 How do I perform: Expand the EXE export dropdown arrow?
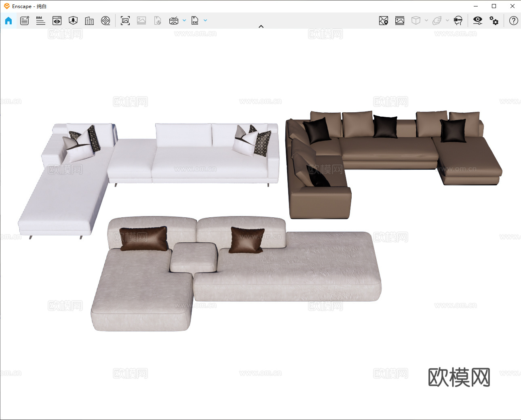(x=205, y=20)
